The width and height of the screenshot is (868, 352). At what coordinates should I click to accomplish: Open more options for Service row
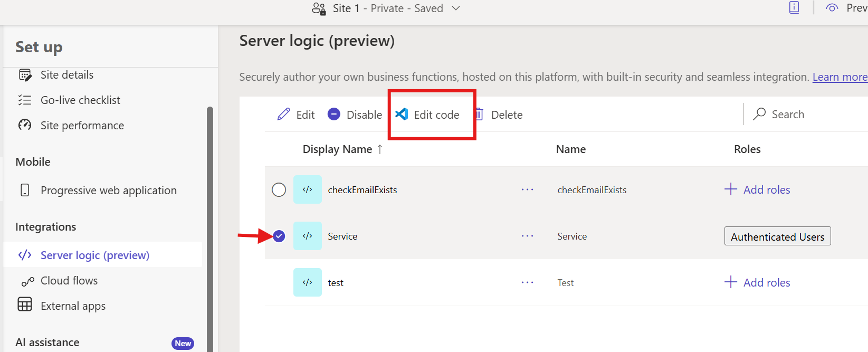point(527,236)
